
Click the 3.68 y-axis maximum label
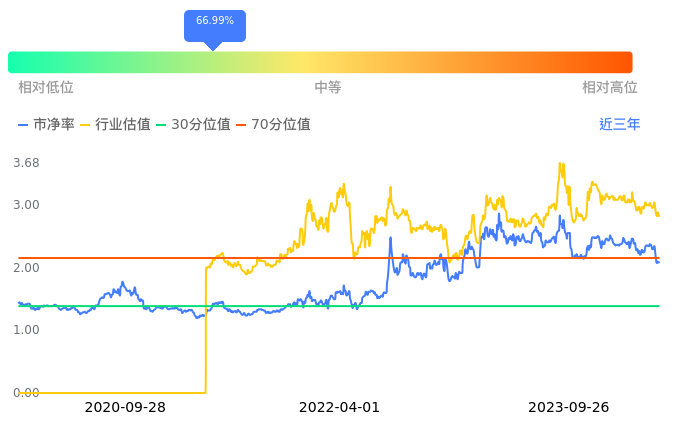tap(26, 163)
